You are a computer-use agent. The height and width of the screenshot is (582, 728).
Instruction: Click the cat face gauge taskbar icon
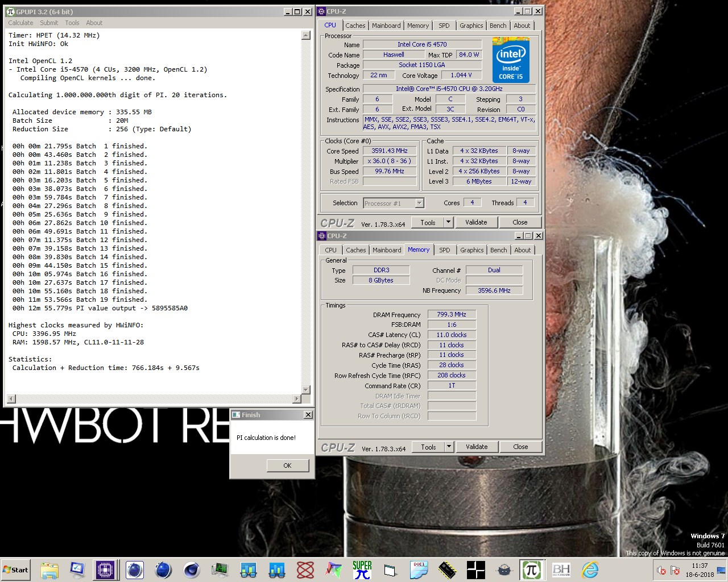[x=504, y=570]
